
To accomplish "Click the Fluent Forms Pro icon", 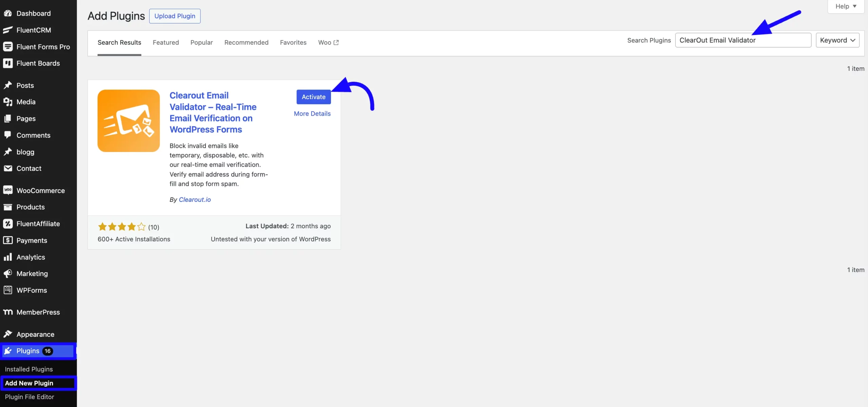I will point(8,47).
